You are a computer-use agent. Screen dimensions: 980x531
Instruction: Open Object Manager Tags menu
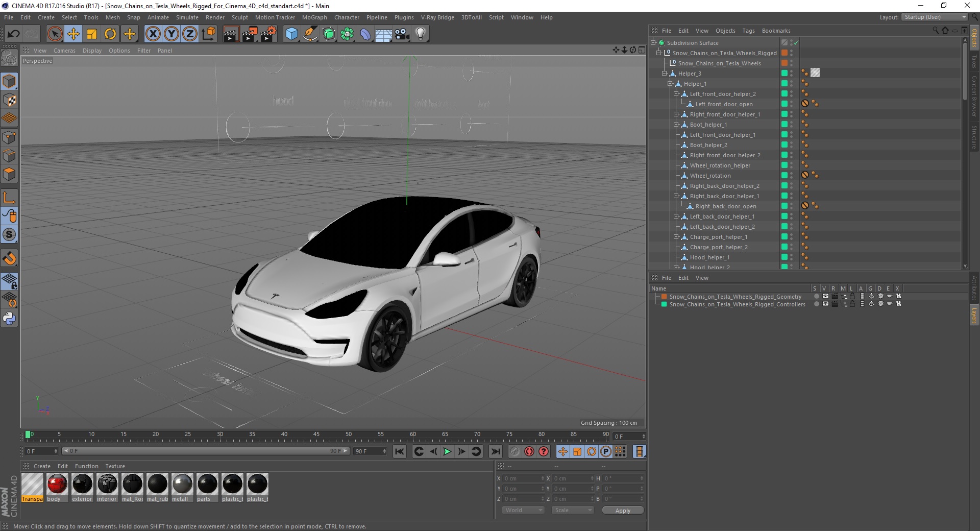pyautogui.click(x=748, y=31)
